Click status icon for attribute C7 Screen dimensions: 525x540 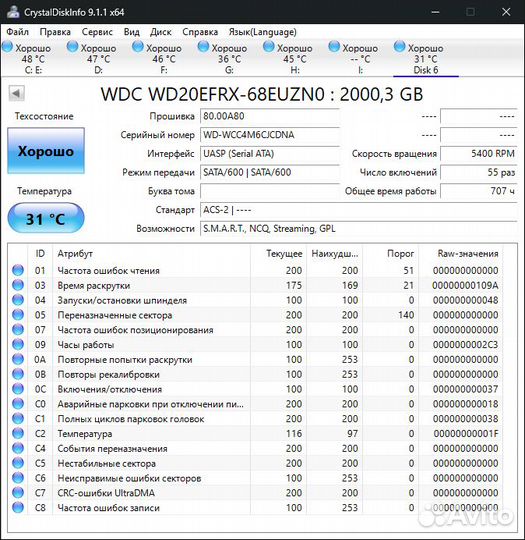point(18,492)
